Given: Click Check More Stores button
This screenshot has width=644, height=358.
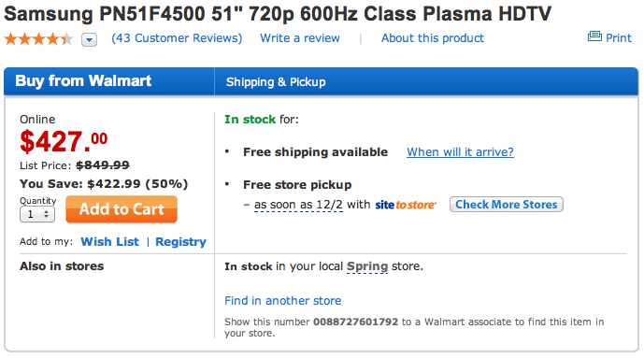Looking at the screenshot, I should point(506,205).
